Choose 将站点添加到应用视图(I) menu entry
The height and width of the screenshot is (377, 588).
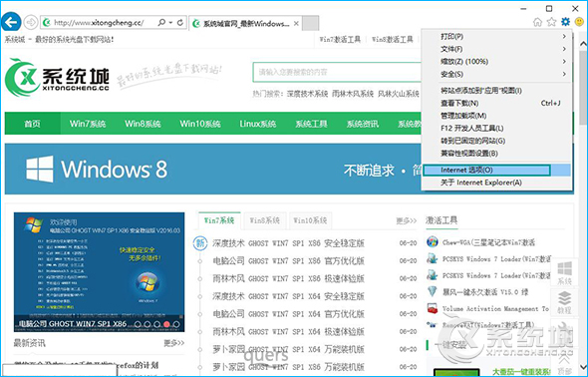(x=497, y=91)
